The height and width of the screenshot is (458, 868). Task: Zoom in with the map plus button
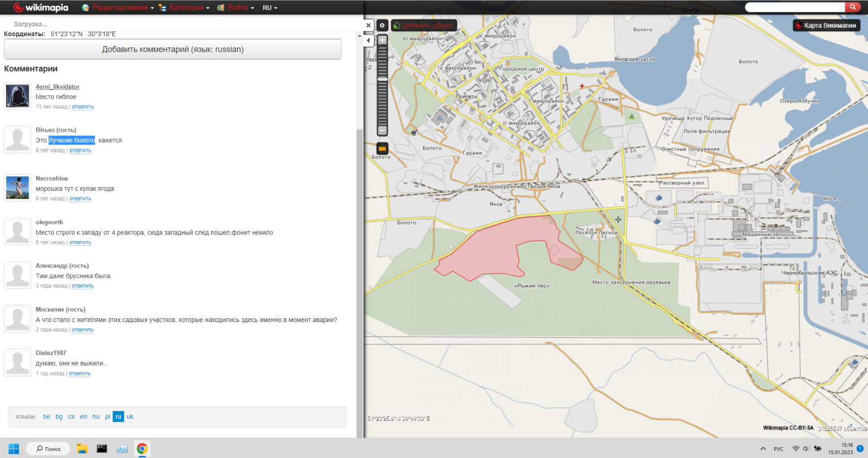(x=382, y=40)
